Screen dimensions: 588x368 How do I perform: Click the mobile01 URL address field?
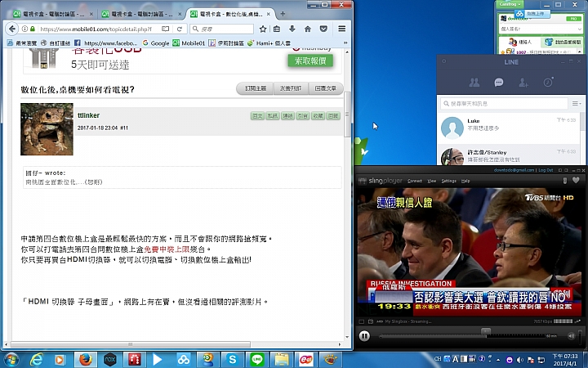(x=96, y=29)
